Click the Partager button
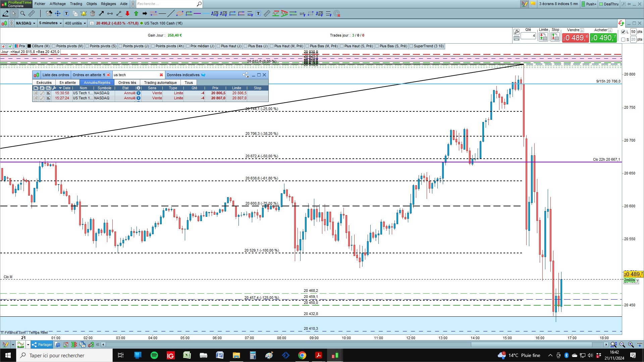The image size is (644, 362). (x=42, y=345)
